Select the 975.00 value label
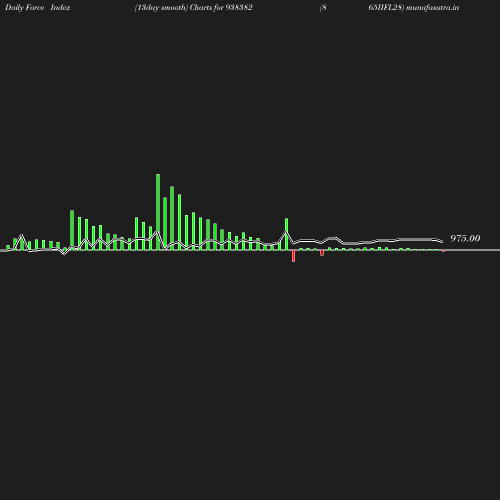This screenshot has height=500, width=500. (465, 238)
